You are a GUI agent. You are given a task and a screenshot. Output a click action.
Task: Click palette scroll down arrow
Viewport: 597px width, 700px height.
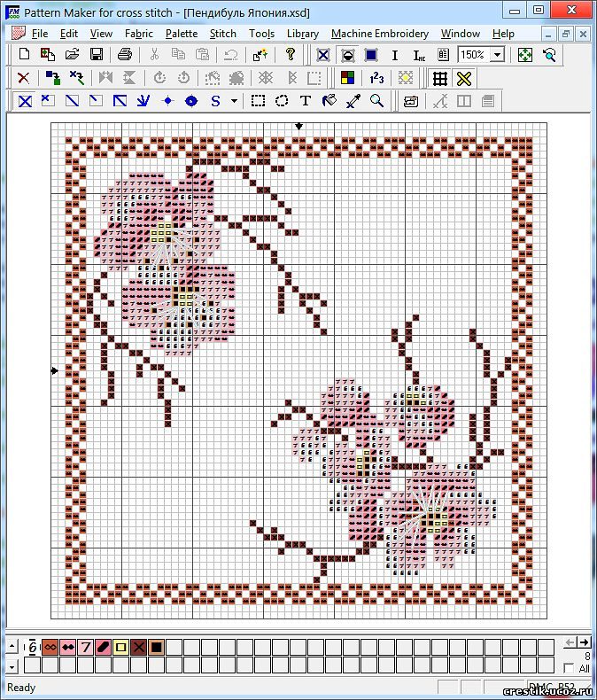[x=12, y=668]
